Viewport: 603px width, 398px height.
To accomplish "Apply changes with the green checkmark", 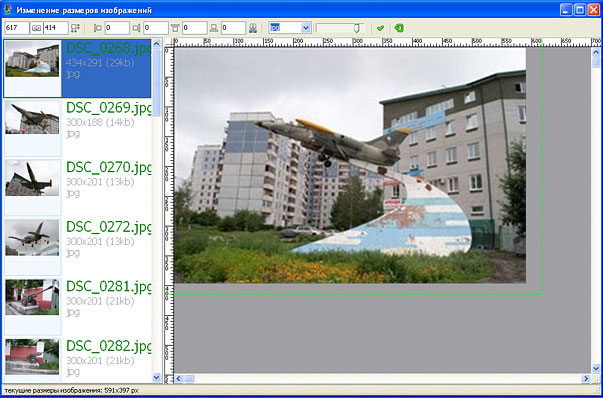I will (381, 28).
